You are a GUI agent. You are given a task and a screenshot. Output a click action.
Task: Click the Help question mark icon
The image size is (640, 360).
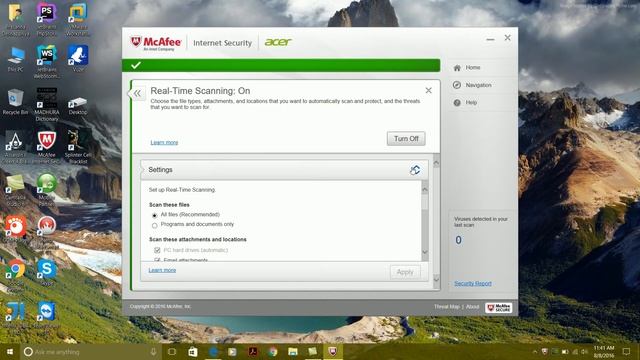tap(457, 102)
